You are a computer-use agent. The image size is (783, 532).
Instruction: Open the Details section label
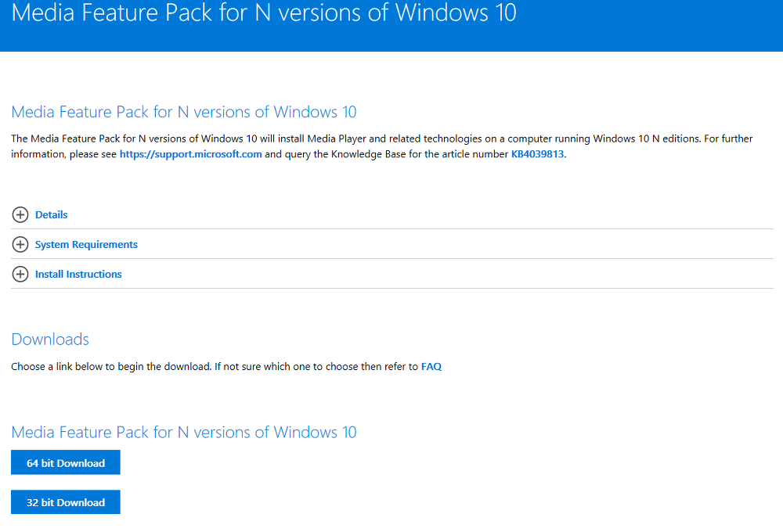51,214
